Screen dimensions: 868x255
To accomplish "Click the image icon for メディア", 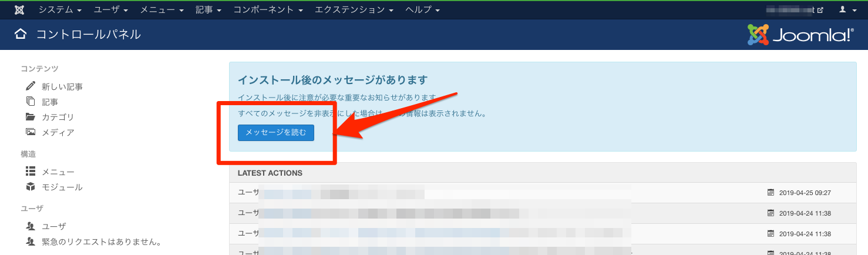I will tap(31, 132).
